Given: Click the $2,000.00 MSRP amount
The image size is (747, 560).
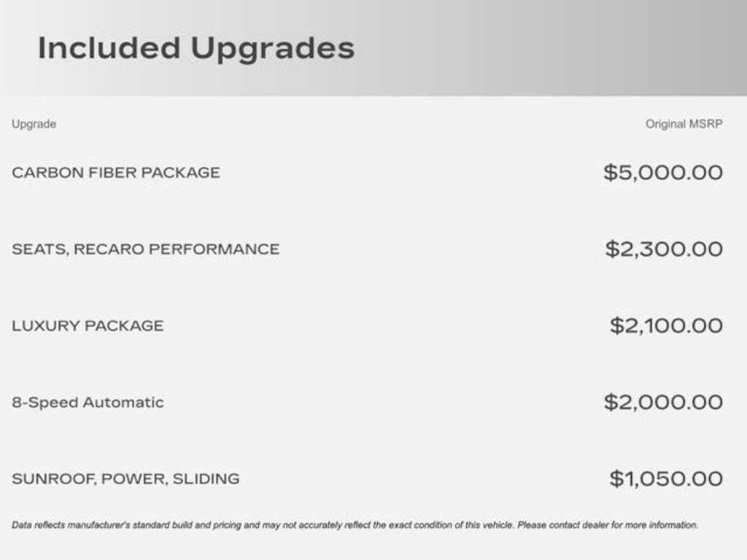Looking at the screenshot, I should pos(662,402).
